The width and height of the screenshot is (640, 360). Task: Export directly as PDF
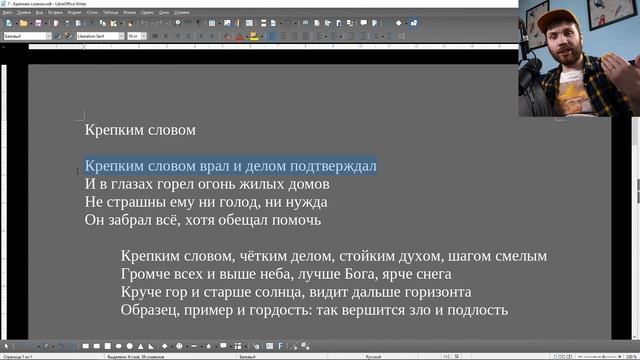(x=56, y=23)
